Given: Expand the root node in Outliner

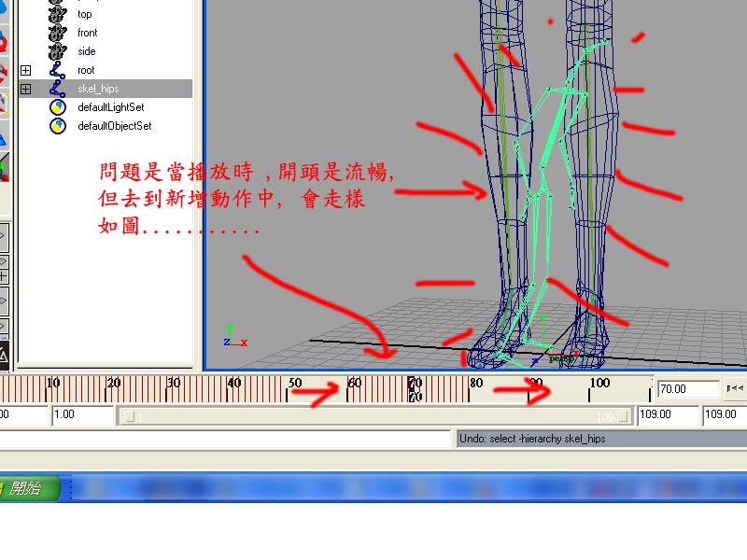Looking at the screenshot, I should tap(26, 71).
